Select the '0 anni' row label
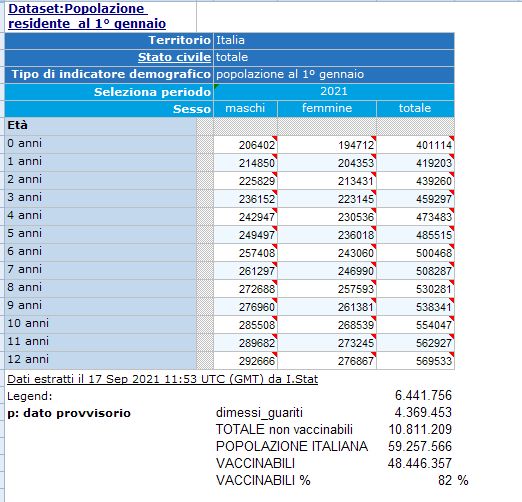The image size is (522, 502). pyautogui.click(x=100, y=144)
